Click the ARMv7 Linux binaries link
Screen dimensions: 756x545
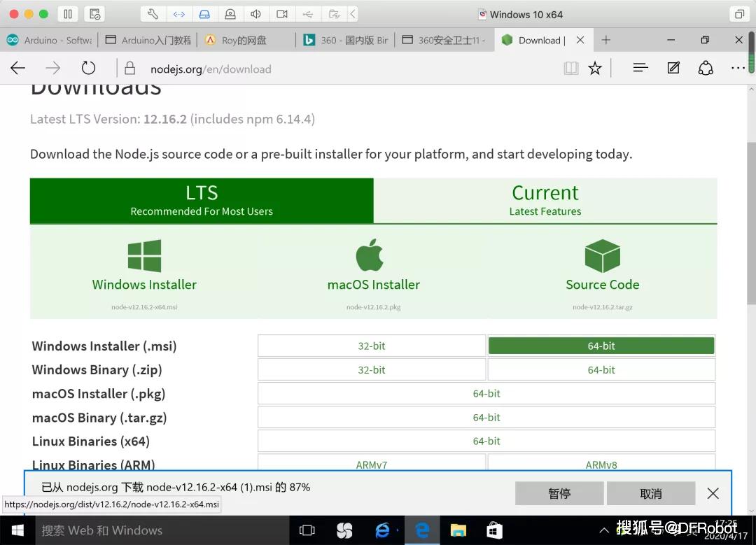372,464
